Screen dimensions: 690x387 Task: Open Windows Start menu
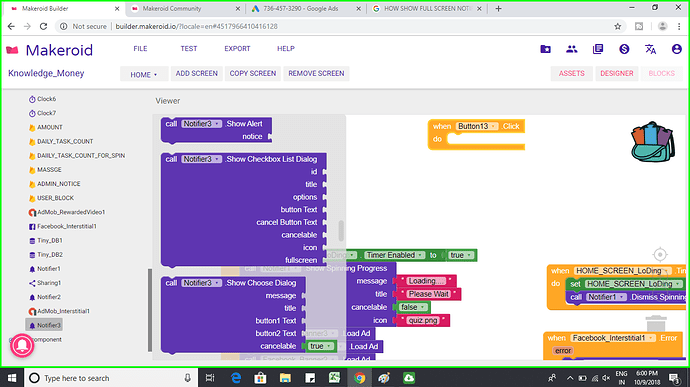12,378
